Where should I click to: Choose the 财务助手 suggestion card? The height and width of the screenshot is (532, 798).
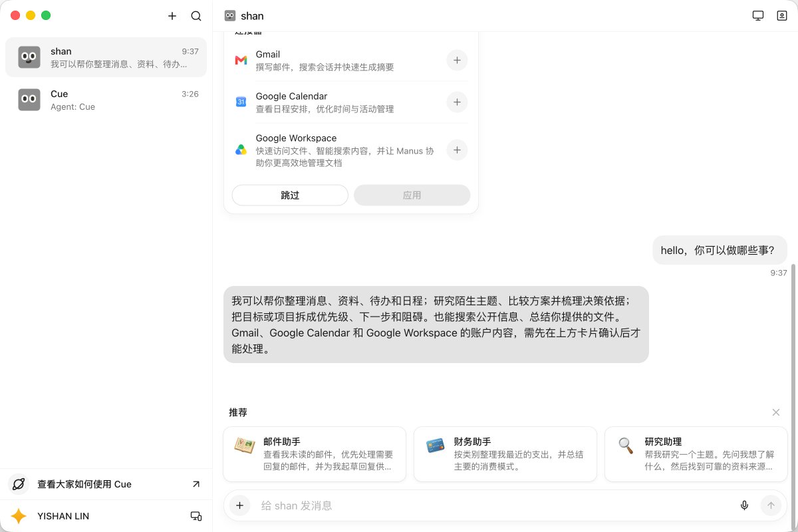point(505,454)
